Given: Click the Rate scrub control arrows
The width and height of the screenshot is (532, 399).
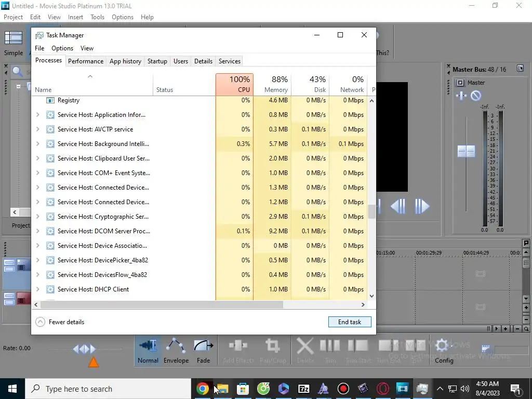Looking at the screenshot, I should tap(85, 349).
